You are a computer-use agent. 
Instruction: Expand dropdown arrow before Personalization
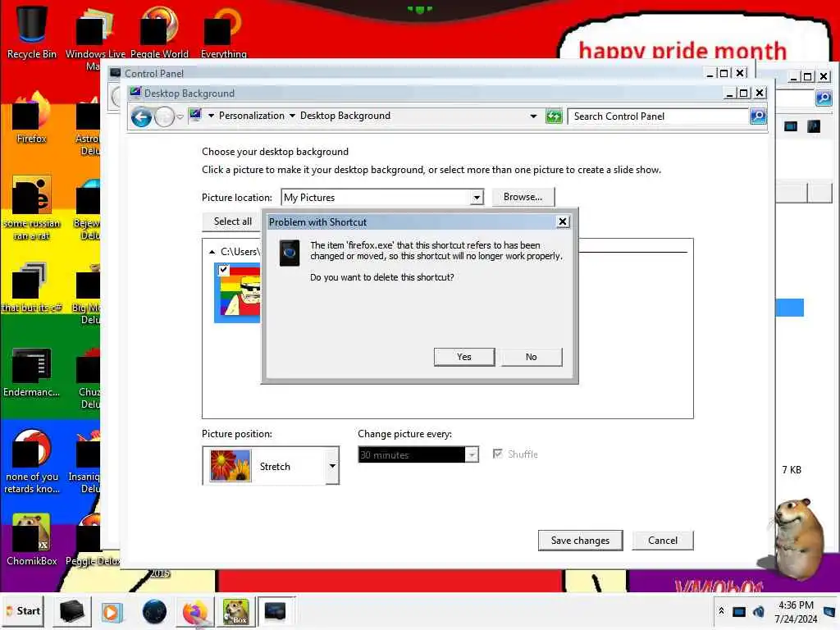tap(211, 116)
